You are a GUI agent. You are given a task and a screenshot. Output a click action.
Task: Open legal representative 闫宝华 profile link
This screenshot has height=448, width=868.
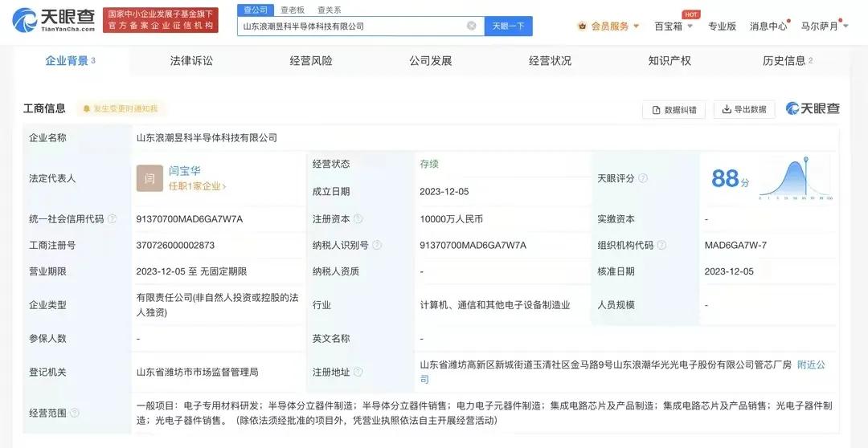click(x=184, y=172)
